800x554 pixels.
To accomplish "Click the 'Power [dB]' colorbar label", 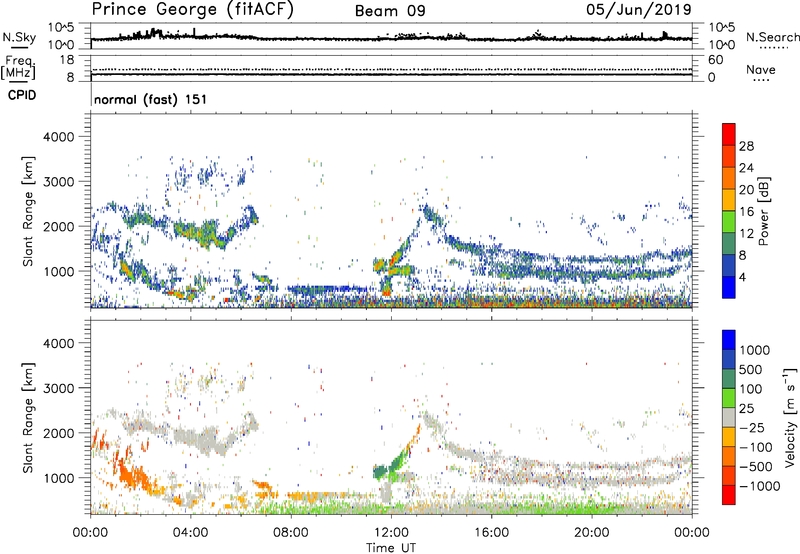I will click(x=764, y=211).
